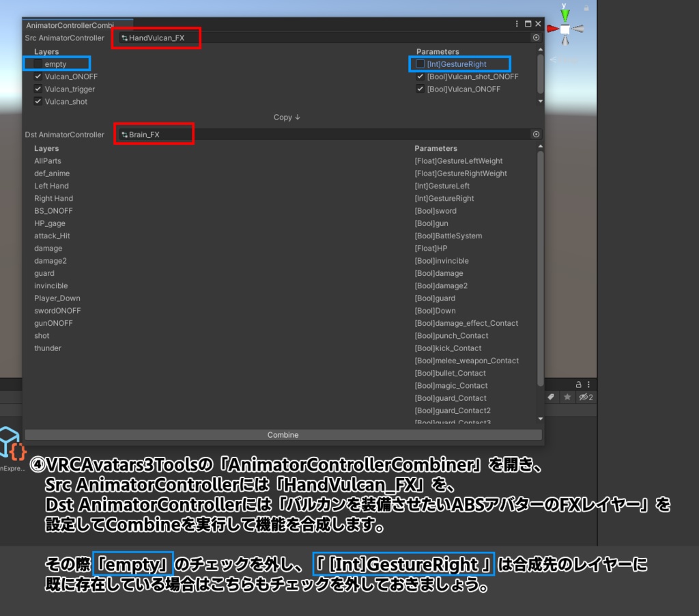Open the background panel three-dot menu
This screenshot has height=616, width=699.
point(588,384)
